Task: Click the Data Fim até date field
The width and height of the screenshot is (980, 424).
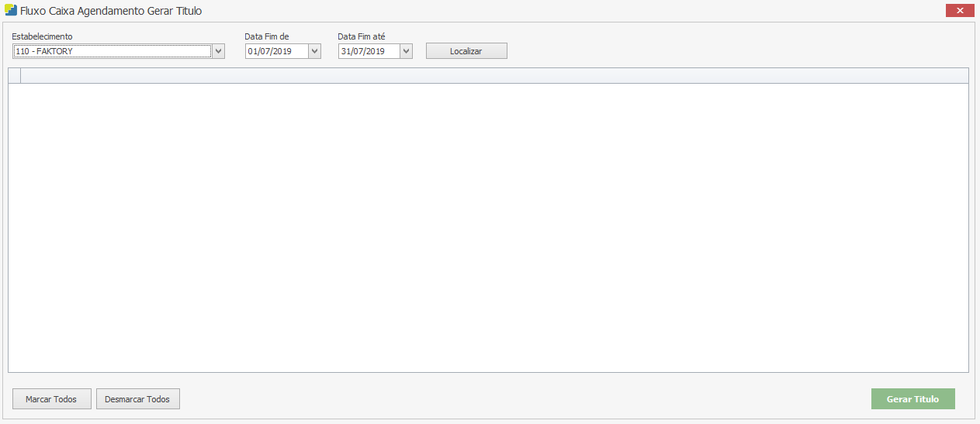Action: tap(369, 51)
